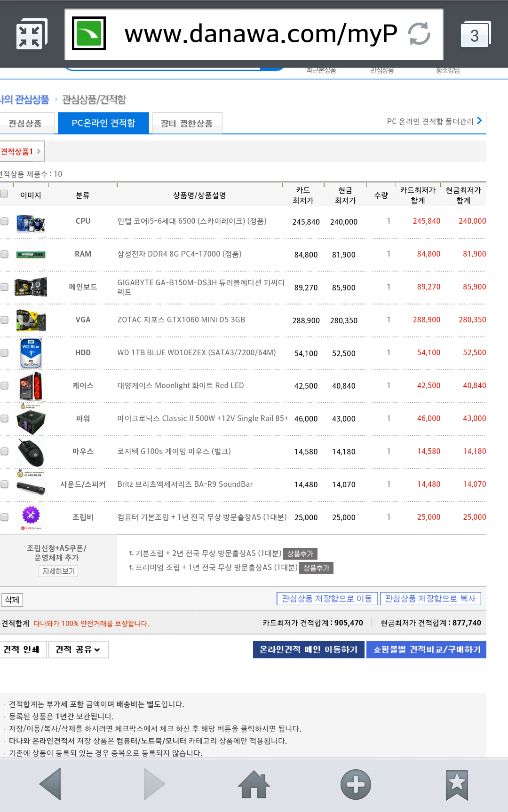Open 로지텍 G100s 게이밍 마우스 link
The height and width of the screenshot is (812, 508).
tap(174, 451)
